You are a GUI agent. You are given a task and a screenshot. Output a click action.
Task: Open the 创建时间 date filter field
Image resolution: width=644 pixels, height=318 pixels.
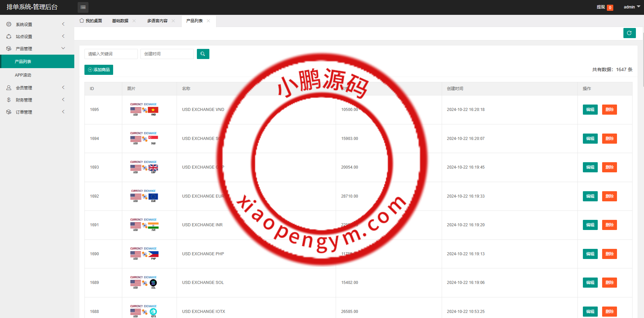pos(167,54)
